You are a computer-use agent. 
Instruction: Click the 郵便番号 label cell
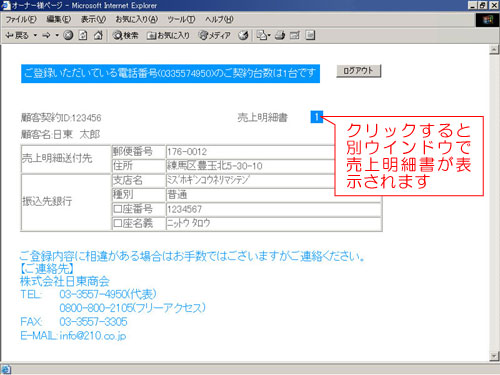tap(139, 152)
